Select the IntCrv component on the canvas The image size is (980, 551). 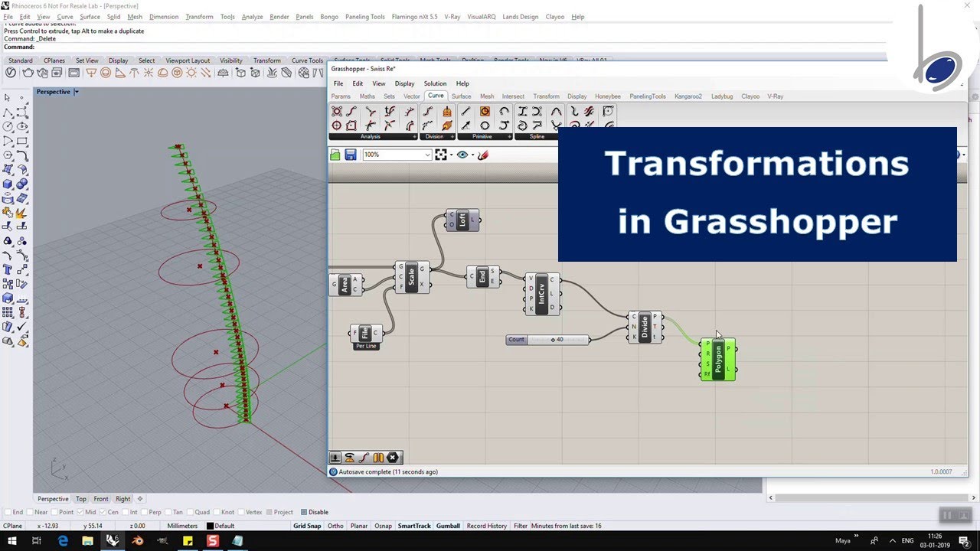(x=542, y=295)
